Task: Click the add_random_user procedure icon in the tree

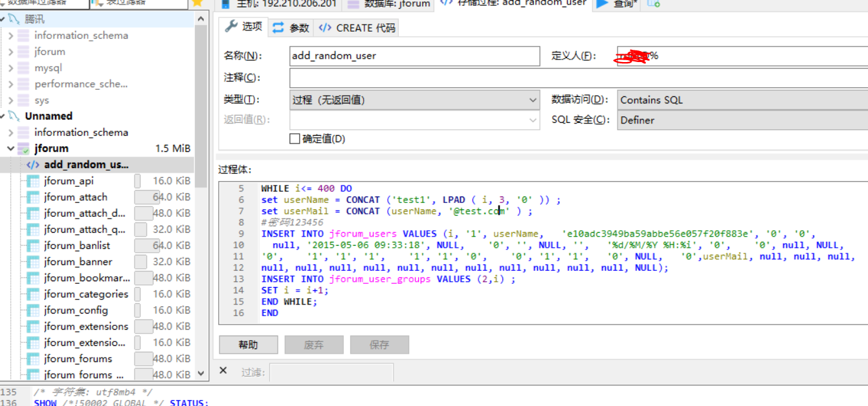Action: click(33, 165)
